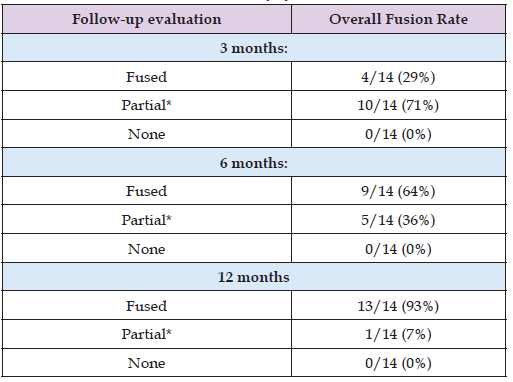This screenshot has height=382, width=513.
Task: Click the 1/14 (7%) partial value
Action: [398, 334]
